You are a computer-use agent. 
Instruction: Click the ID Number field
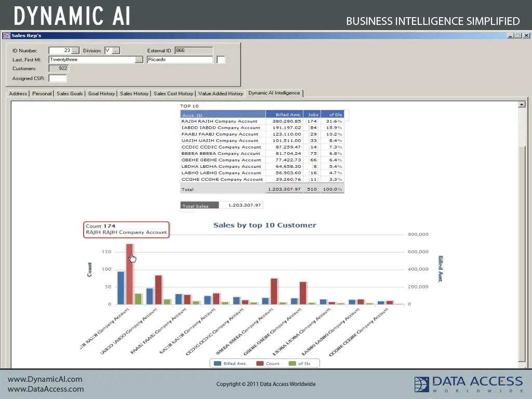(x=60, y=50)
